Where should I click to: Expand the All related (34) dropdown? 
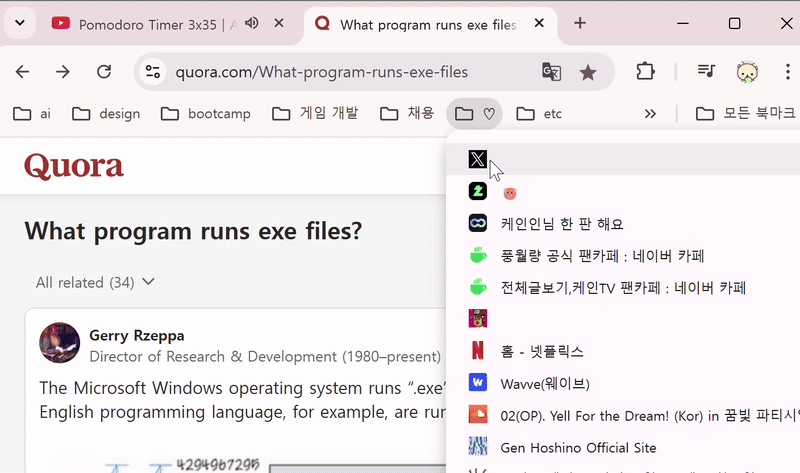pyautogui.click(x=95, y=282)
